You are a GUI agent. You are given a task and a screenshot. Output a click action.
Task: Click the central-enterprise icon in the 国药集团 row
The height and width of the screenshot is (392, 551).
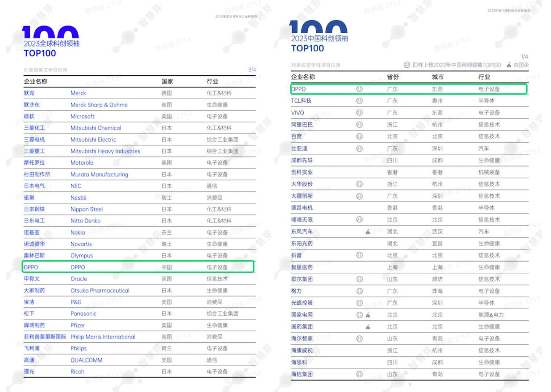point(368,327)
